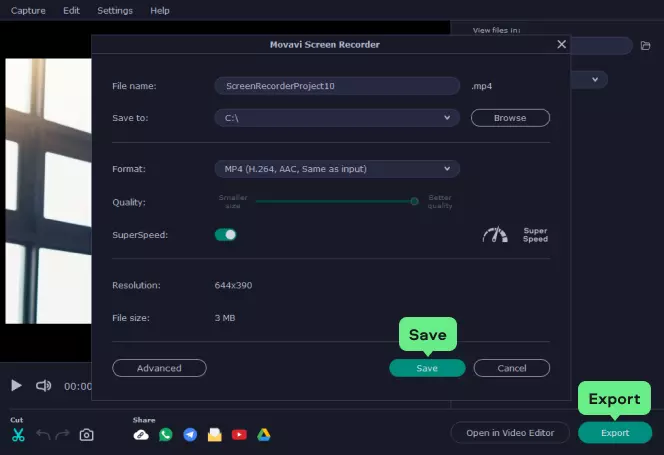Image resolution: width=664 pixels, height=455 pixels.
Task: Click the File name input field
Action: point(337,86)
